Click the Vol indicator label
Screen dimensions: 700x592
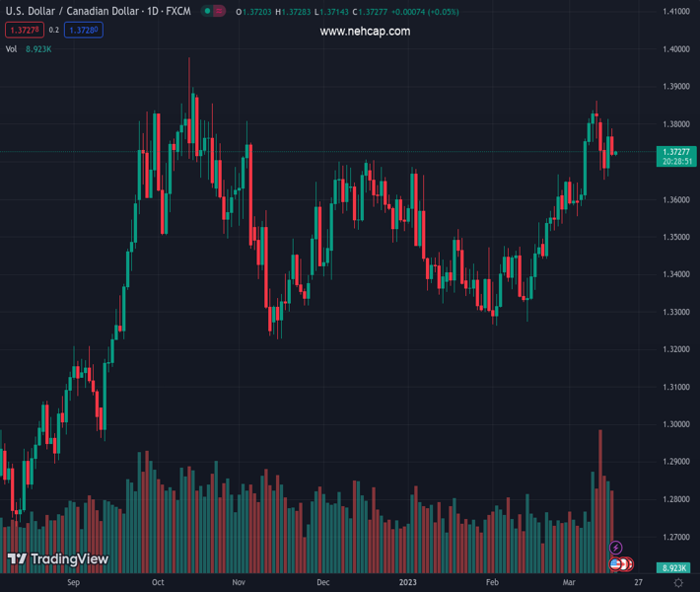pyautogui.click(x=12, y=48)
